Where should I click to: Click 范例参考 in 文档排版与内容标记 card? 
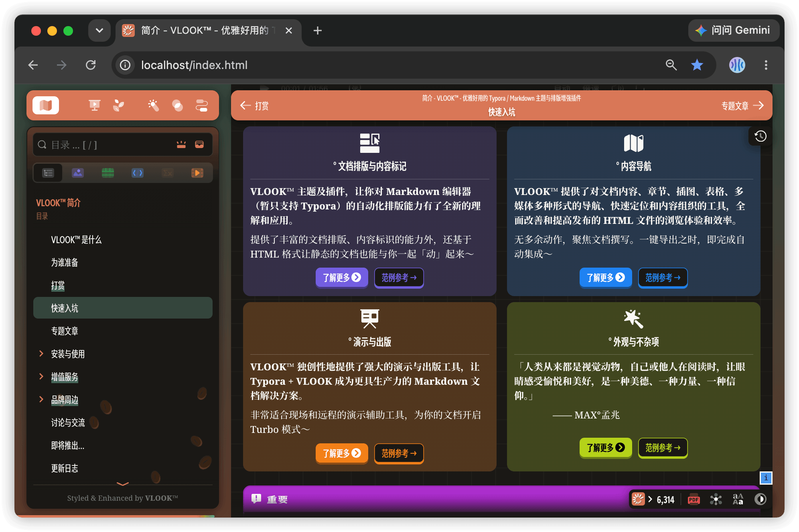tap(399, 278)
